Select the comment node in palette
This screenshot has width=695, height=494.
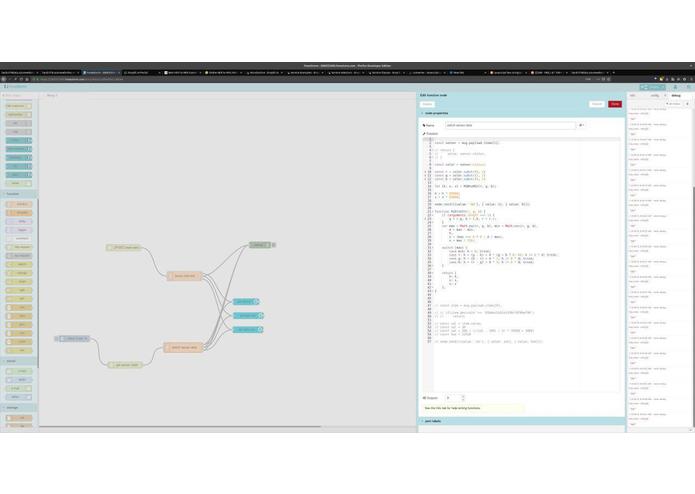pyautogui.click(x=19, y=238)
